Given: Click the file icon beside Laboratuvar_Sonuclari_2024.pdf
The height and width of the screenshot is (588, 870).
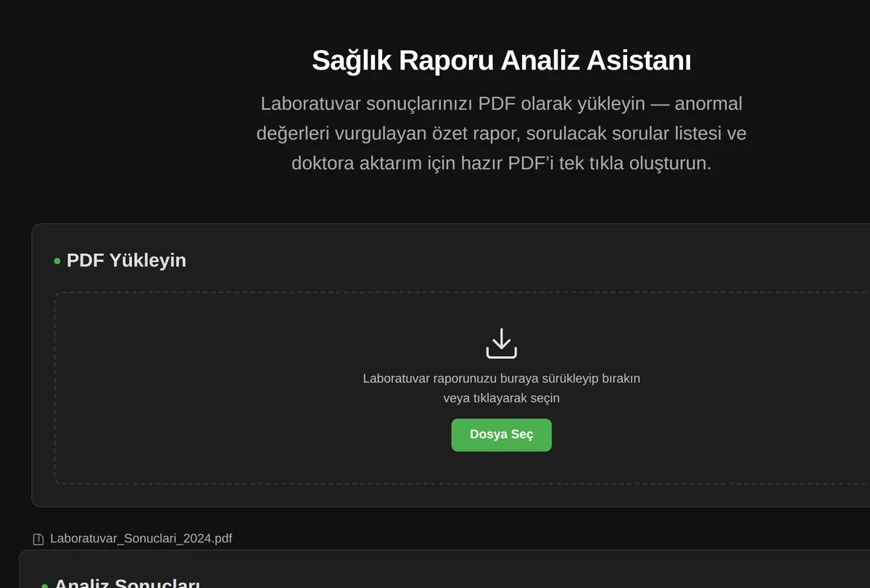Looking at the screenshot, I should [x=38, y=539].
